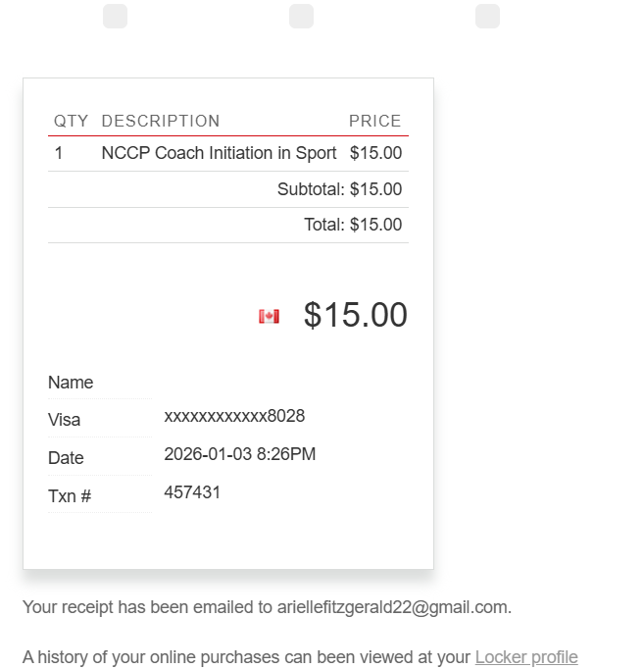Click the 2026-01-03 8:26PM date value

point(240,454)
